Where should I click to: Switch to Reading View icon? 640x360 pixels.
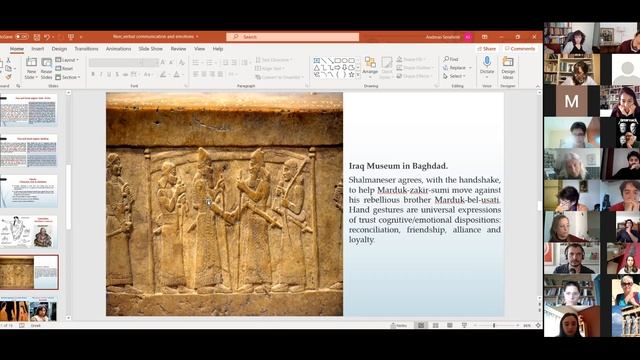(450, 325)
